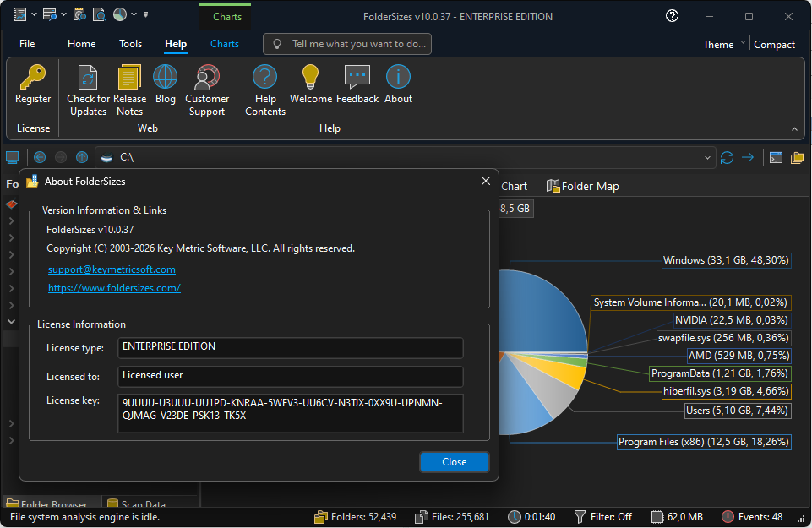Open command prompt icon in navigation bar
The height and width of the screenshot is (528, 812).
point(776,157)
